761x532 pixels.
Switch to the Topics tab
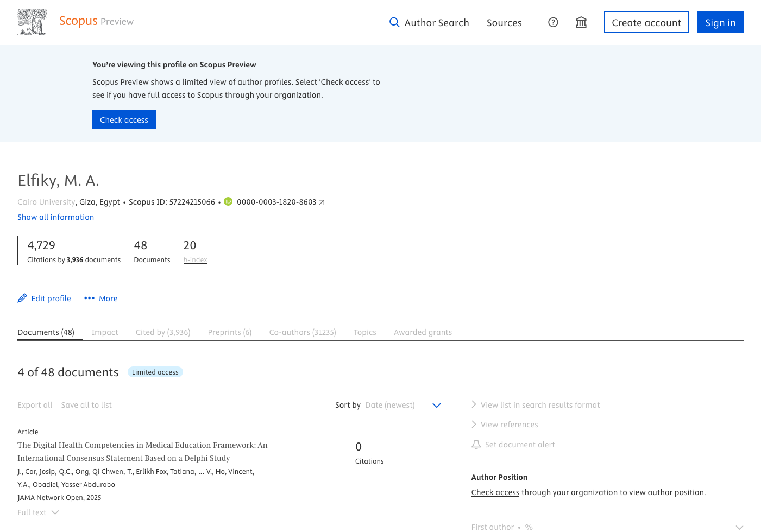click(365, 332)
